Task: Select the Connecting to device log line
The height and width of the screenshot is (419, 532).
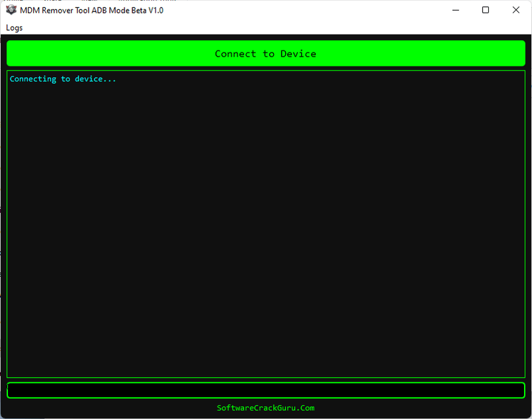Action: tap(63, 78)
